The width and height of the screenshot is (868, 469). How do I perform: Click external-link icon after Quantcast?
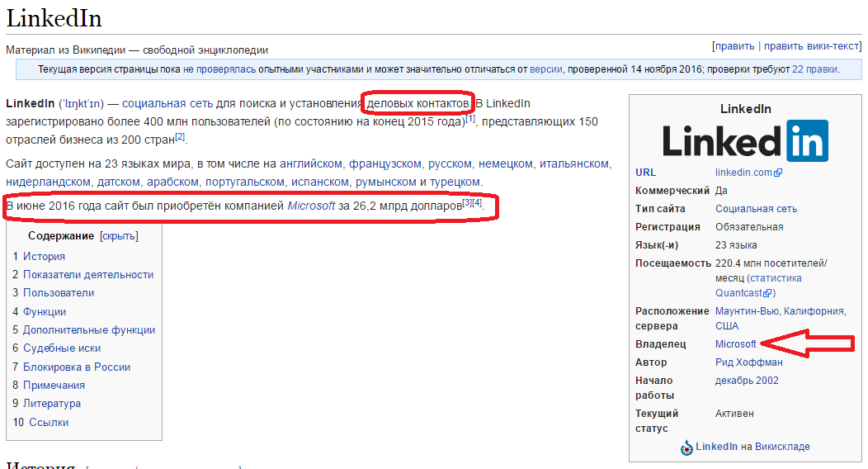[x=767, y=293]
